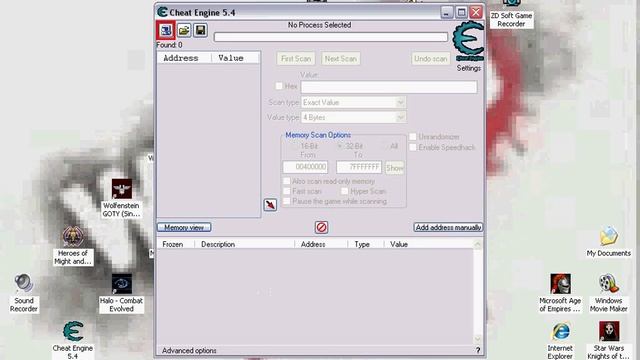Click cheat table Value column header
Screen dimensions: 640x360
429,244
